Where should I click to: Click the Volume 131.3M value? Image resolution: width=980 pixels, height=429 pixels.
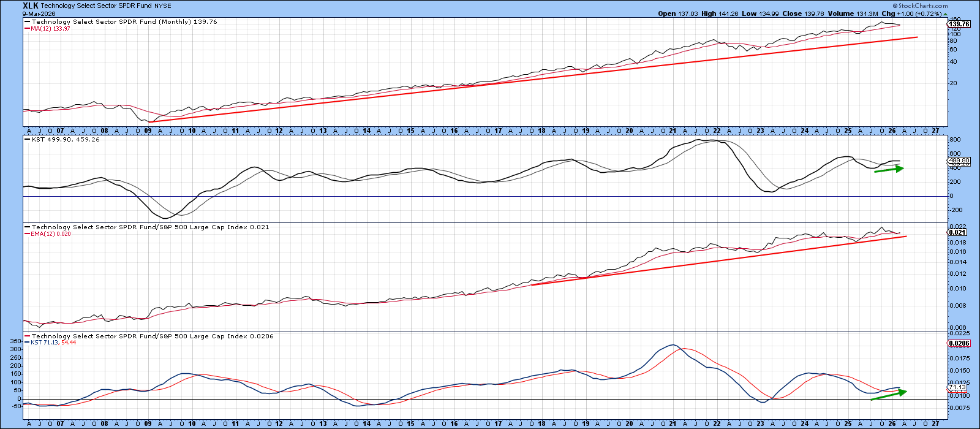coord(854,13)
